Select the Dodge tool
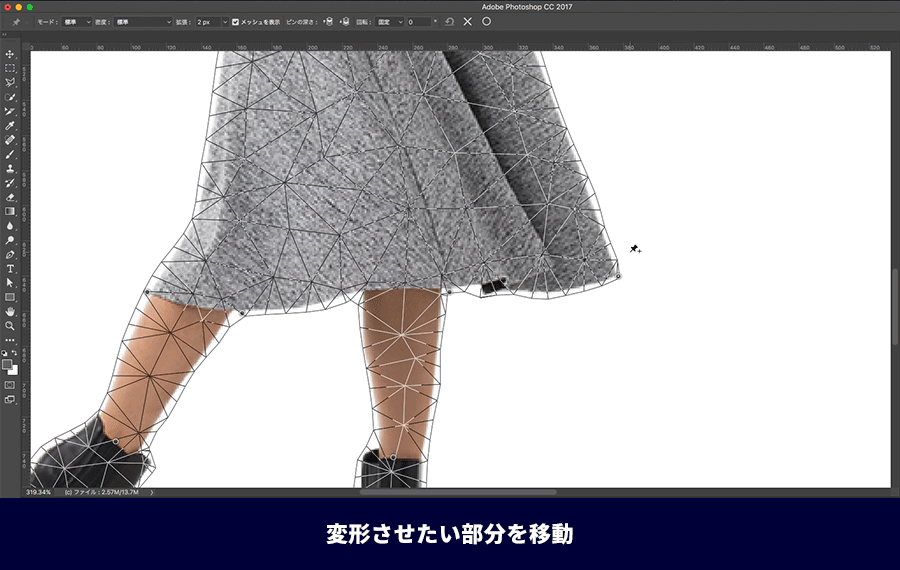Image resolution: width=900 pixels, height=570 pixels. tap(10, 241)
